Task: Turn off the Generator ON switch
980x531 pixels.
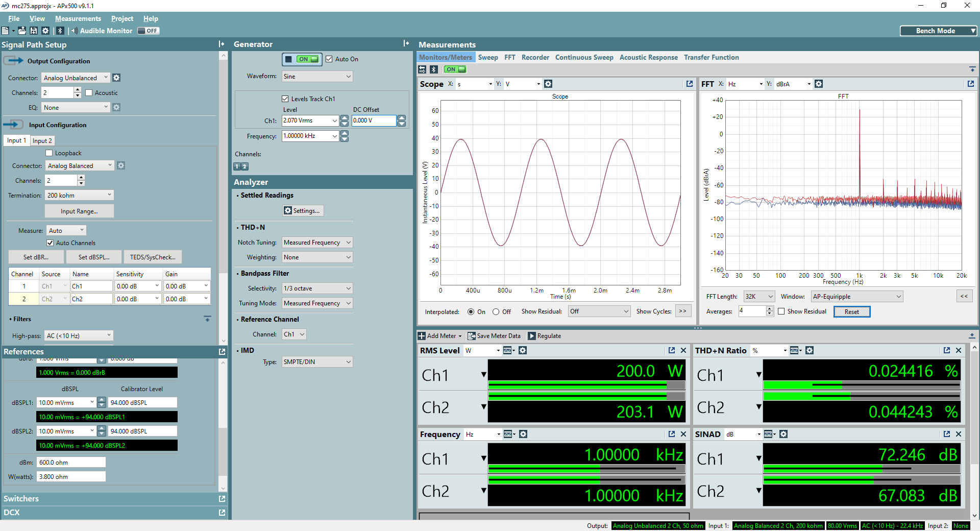Action: click(x=302, y=59)
